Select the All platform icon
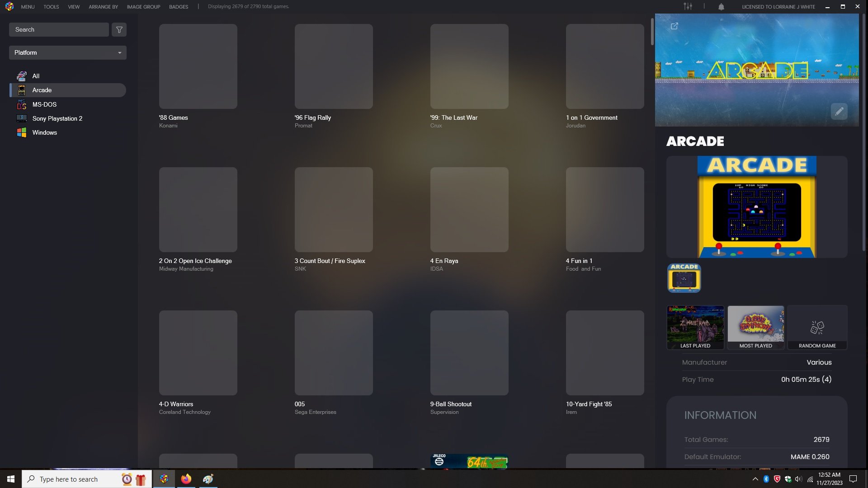The image size is (868, 488). tap(21, 76)
